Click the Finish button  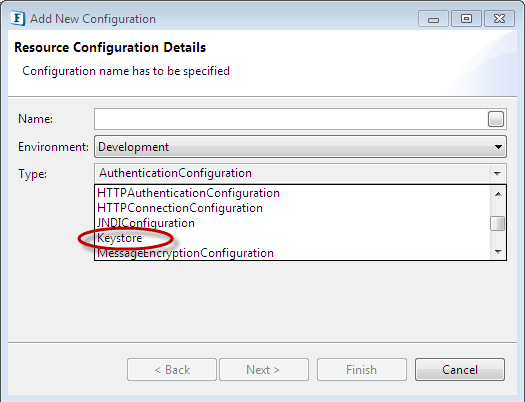[362, 370]
